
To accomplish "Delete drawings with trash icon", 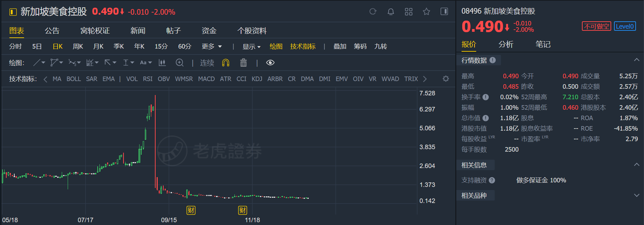I will point(244,63).
